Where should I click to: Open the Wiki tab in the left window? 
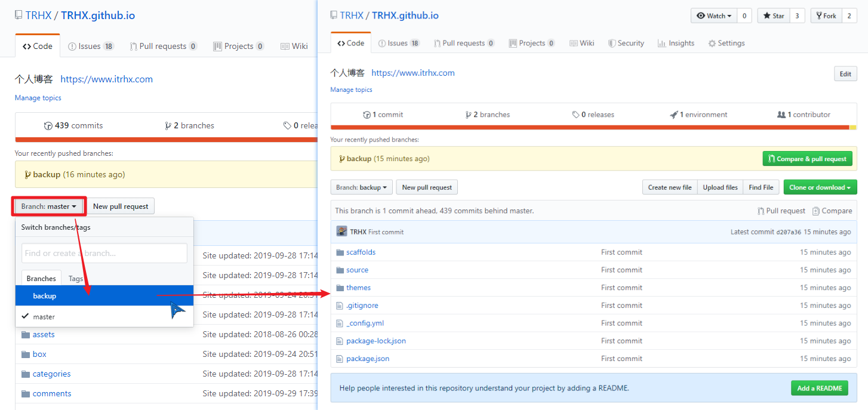point(294,46)
